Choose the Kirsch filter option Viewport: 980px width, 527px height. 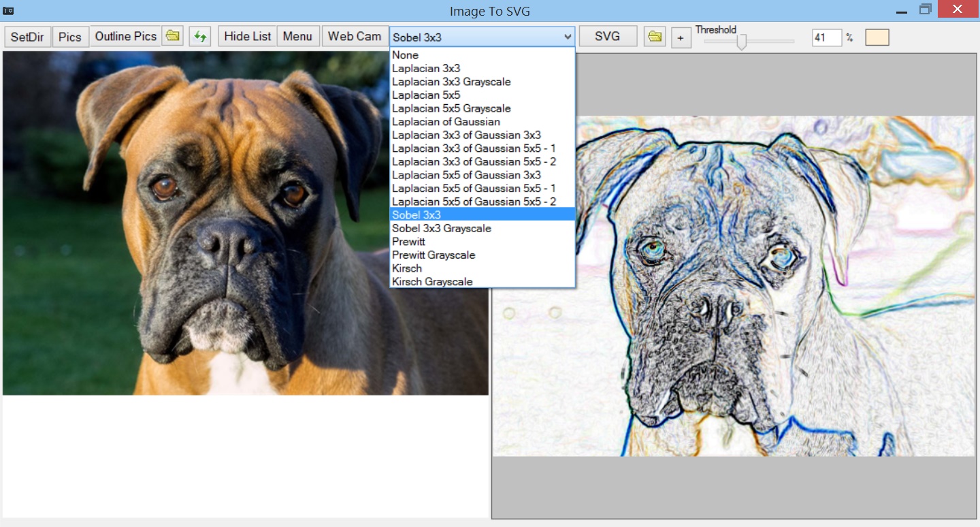click(x=483, y=268)
